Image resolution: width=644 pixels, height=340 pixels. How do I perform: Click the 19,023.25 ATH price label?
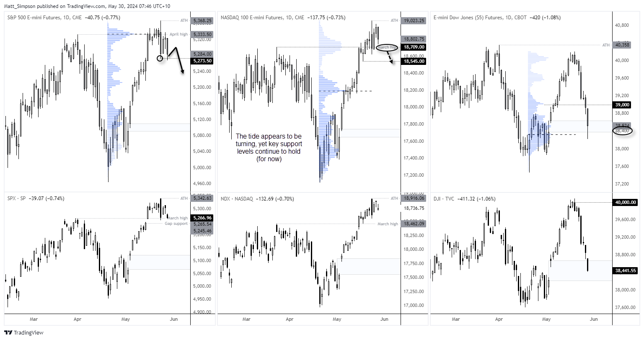pyautogui.click(x=414, y=21)
